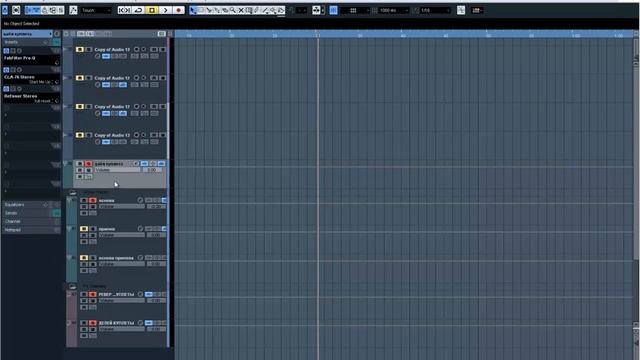Click the automation mode icon beside Touch
640x360 pixels.
[x=73, y=10]
